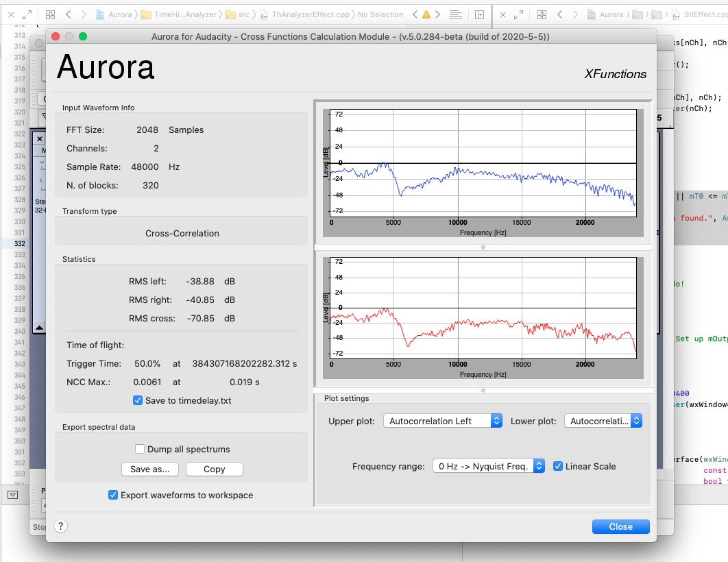Click the red lower Autocorrelation plot

pos(483,308)
